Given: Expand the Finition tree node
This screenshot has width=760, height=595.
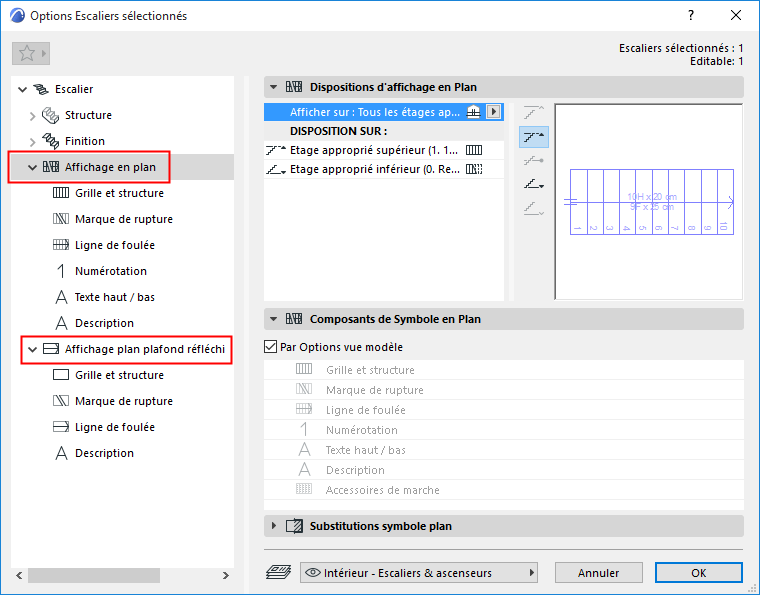Looking at the screenshot, I should pyautogui.click(x=32, y=141).
